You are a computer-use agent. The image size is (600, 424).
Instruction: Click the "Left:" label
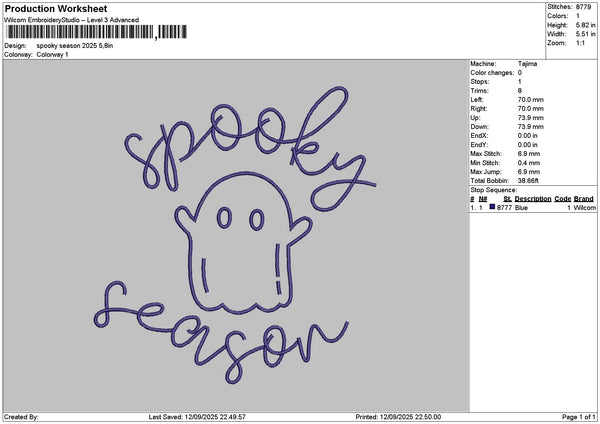tap(476, 99)
